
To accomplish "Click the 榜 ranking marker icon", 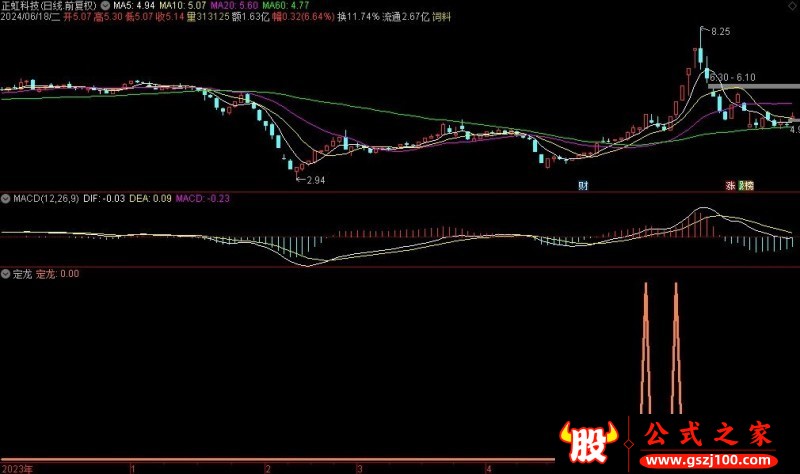I will (x=747, y=186).
